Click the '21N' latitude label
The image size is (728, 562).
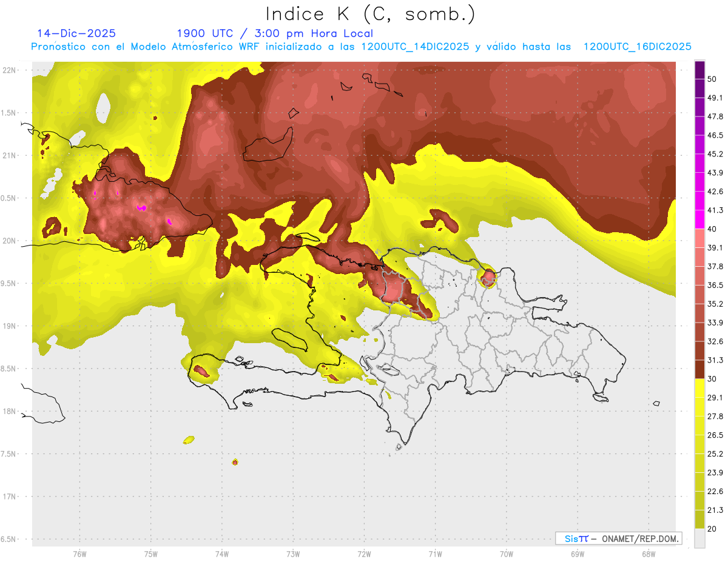coord(10,155)
